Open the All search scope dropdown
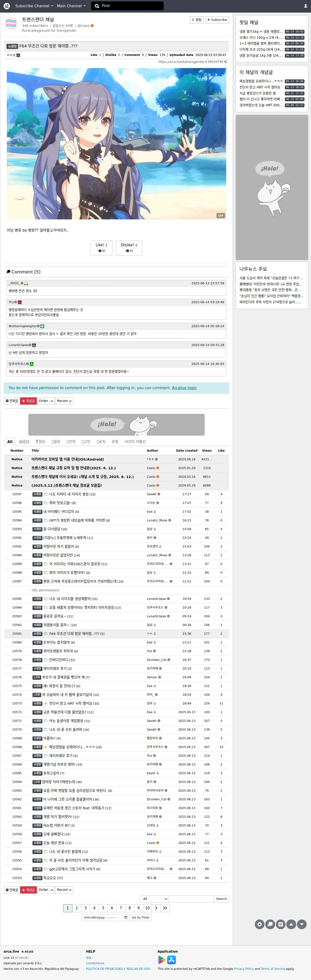Image resolution: width=311 pixels, height=980 pixels. 155,899
